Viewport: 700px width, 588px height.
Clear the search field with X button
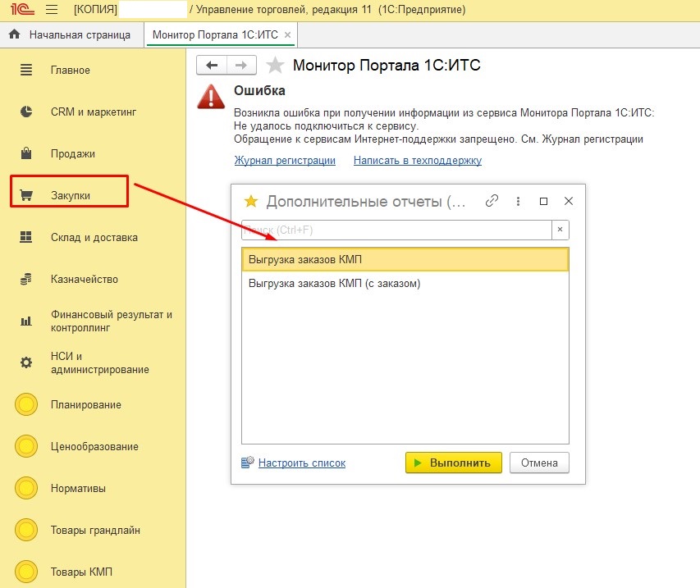point(559,230)
